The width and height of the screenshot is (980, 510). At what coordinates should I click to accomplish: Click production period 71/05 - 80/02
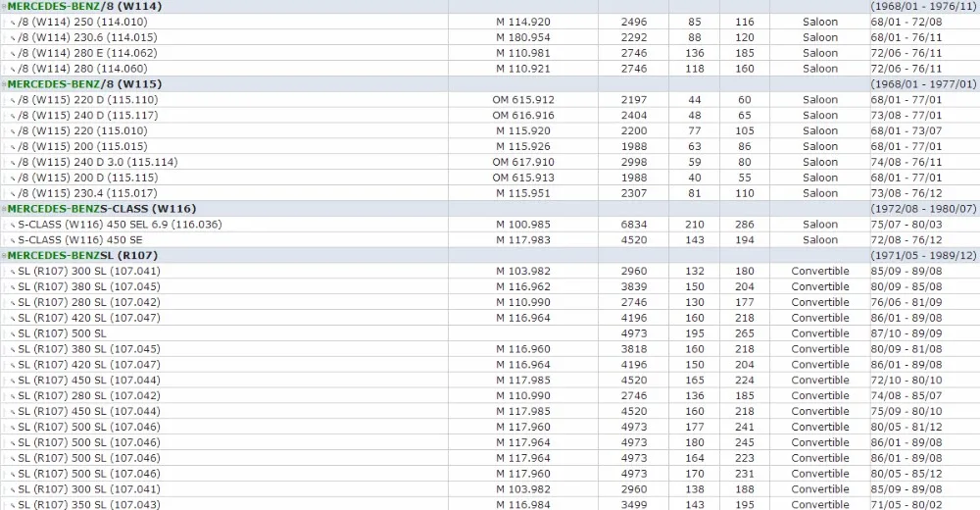(906, 504)
